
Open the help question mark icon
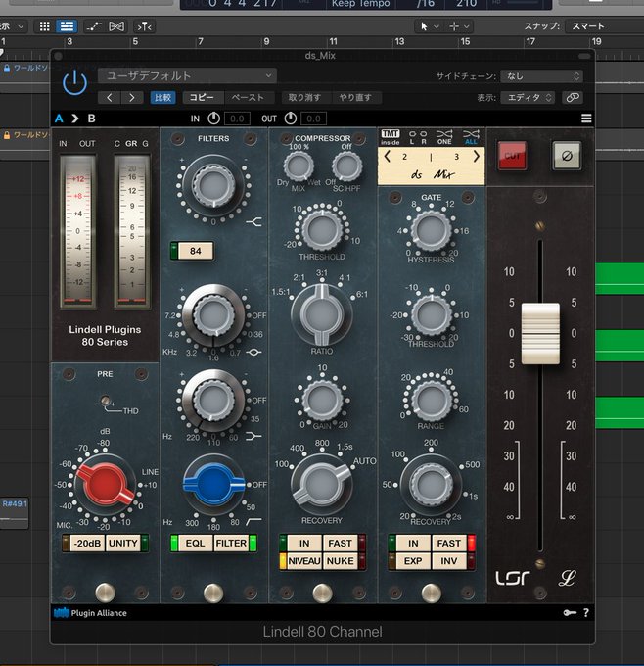[x=586, y=612]
